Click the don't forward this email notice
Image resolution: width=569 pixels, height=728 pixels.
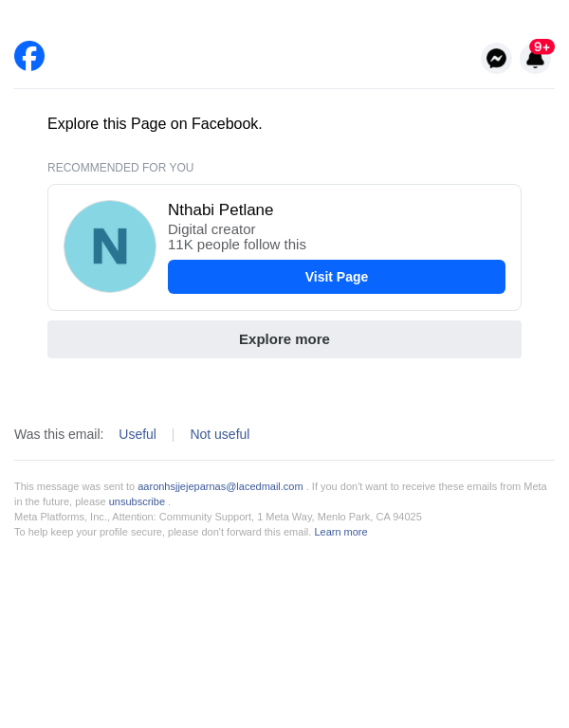point(162,532)
